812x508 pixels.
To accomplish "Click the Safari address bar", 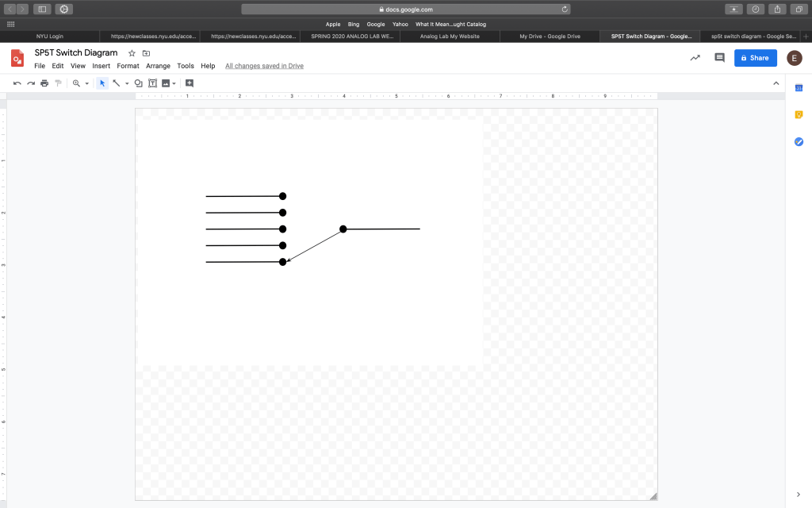I will tap(405, 10).
